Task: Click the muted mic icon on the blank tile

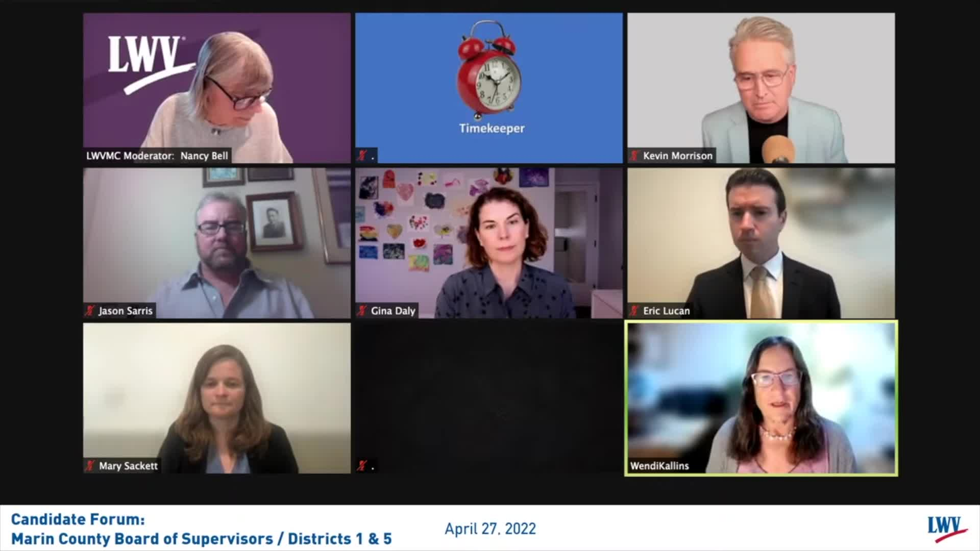Action: coord(362,466)
